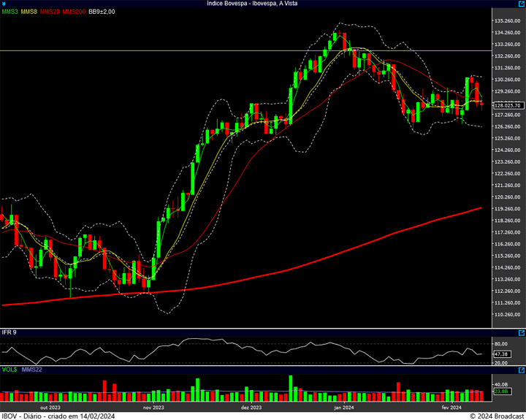
Task: Click the nov 2023 date on time axis
Action: [x=153, y=408]
